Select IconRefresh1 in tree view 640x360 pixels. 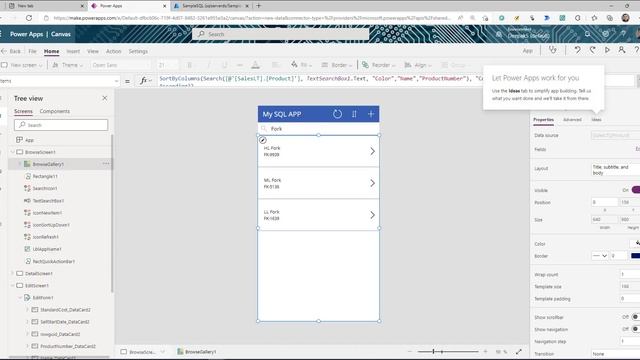point(45,237)
